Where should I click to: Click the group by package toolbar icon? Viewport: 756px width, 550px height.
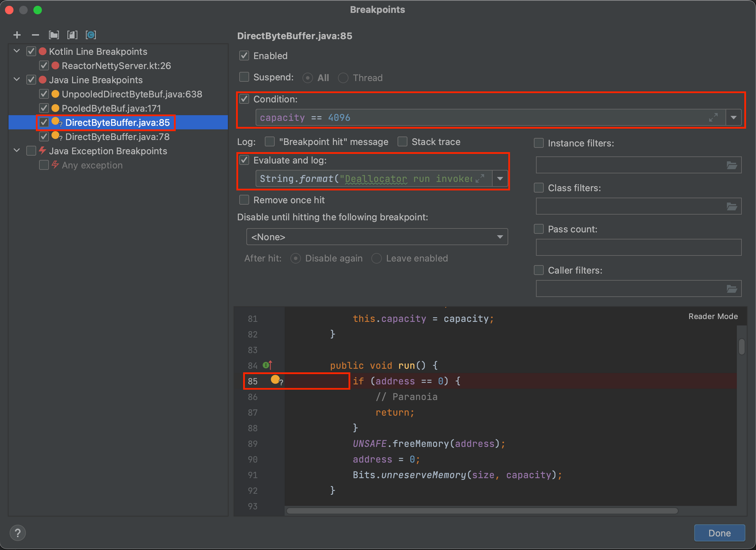54,35
